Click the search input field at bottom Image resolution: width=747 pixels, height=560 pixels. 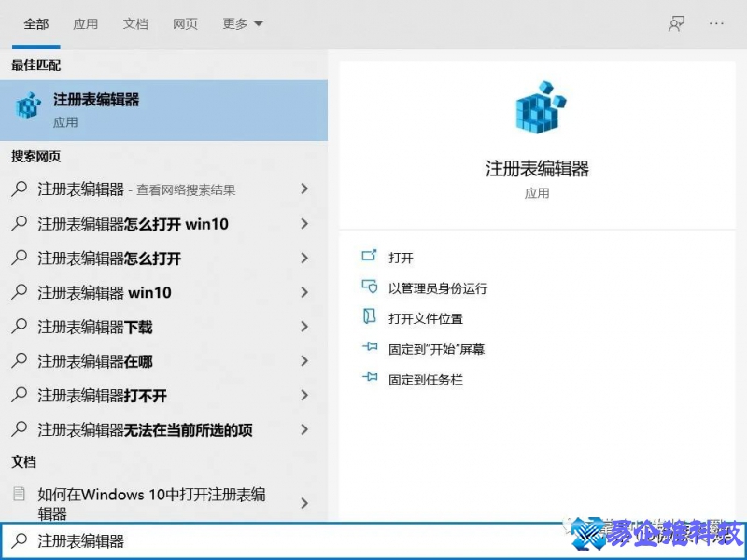pos(187,539)
